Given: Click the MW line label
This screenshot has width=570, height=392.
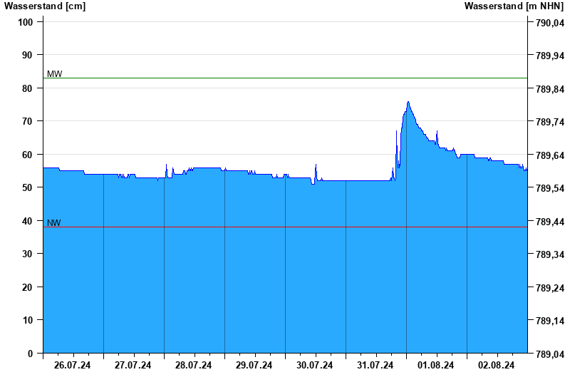Looking at the screenshot, I should pyautogui.click(x=55, y=74).
